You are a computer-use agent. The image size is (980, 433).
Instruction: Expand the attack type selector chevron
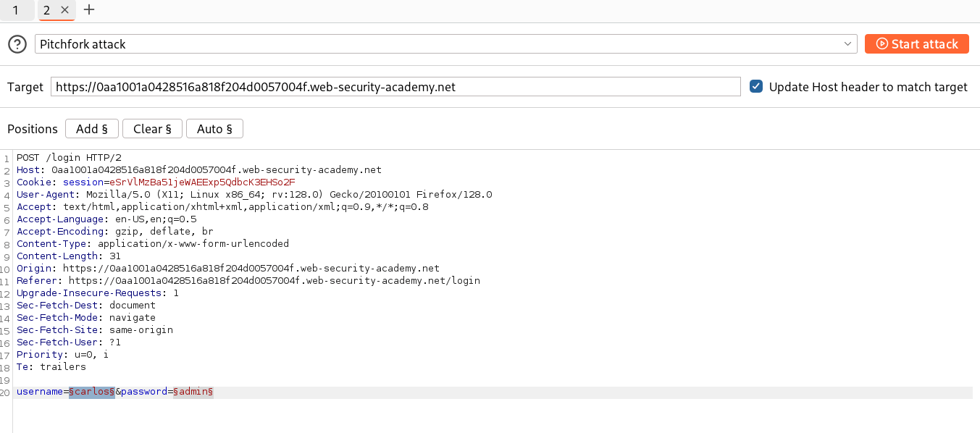click(847, 43)
